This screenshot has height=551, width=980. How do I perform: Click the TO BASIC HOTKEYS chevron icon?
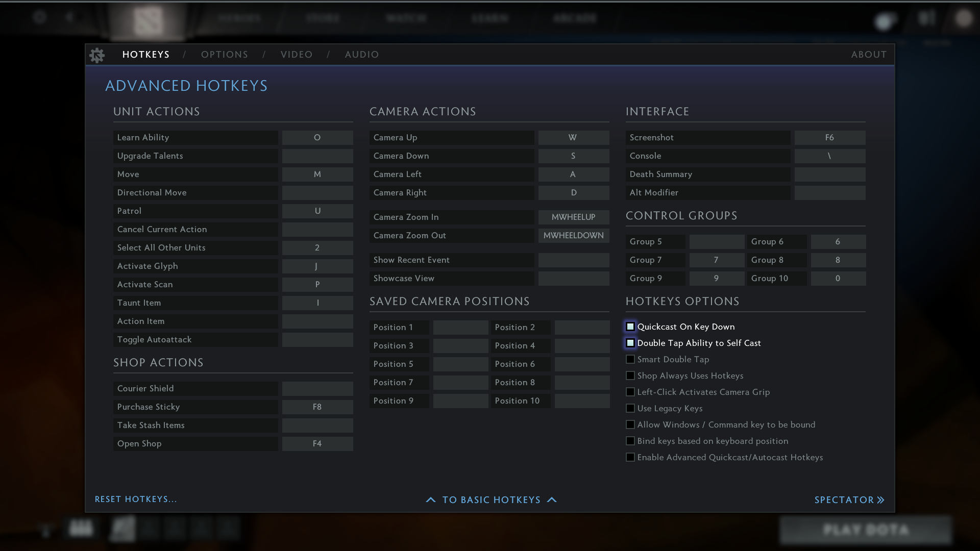[552, 500]
